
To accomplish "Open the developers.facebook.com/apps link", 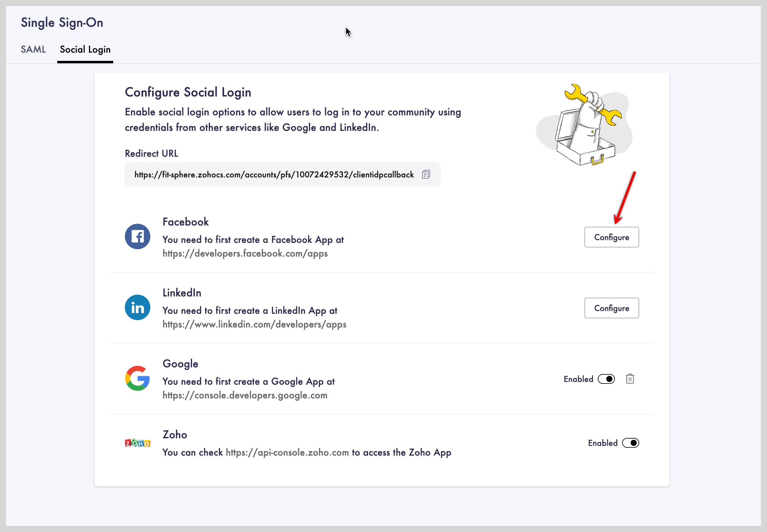I will 245,254.
